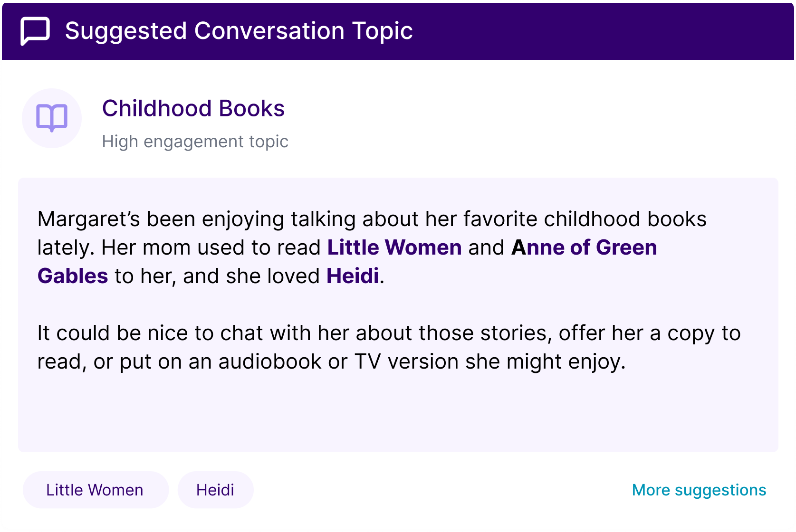Viewport: 796px width, 532px height.
Task: Open More suggestions link
Action: [699, 490]
